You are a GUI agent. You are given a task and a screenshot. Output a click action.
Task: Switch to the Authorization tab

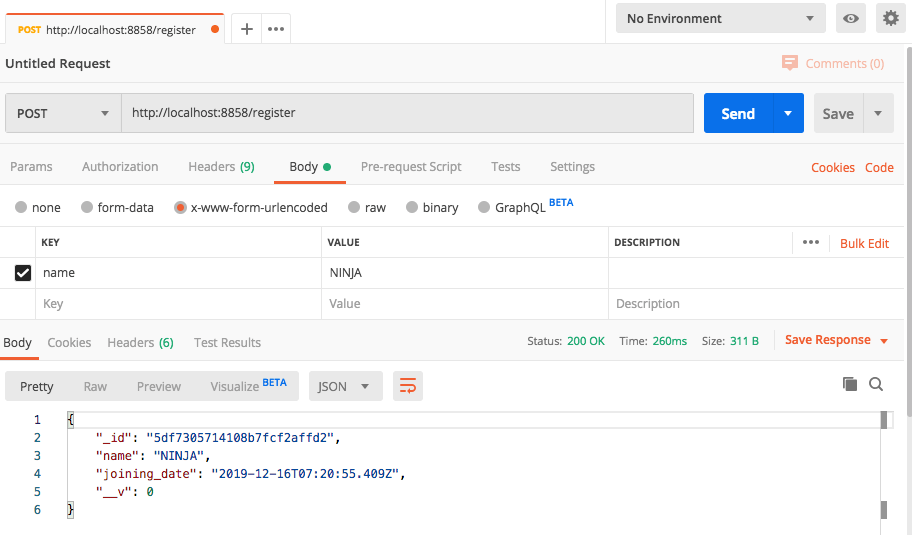[120, 167]
